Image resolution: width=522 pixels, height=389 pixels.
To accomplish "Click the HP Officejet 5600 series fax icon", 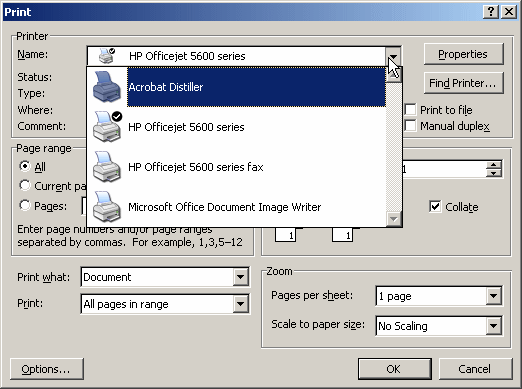I will coord(107,167).
